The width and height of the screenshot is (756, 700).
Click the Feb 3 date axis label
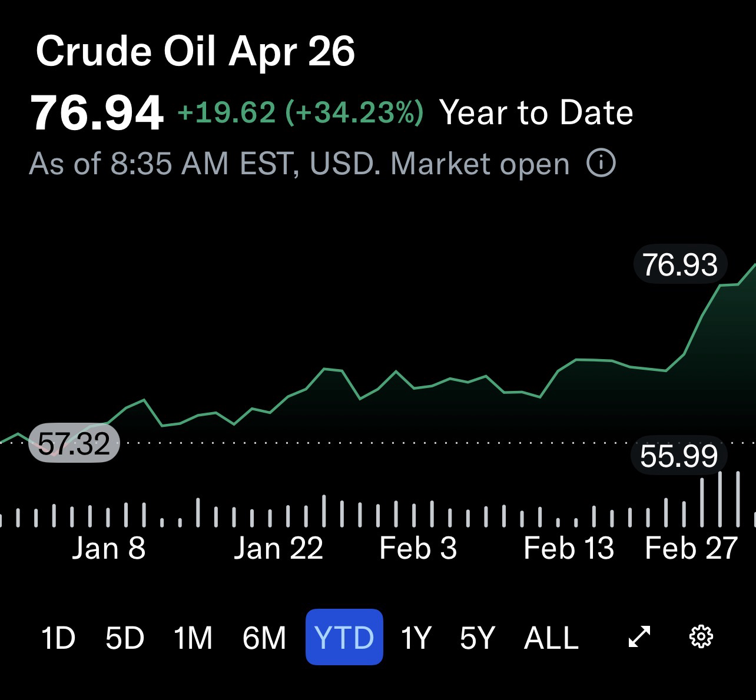418,548
